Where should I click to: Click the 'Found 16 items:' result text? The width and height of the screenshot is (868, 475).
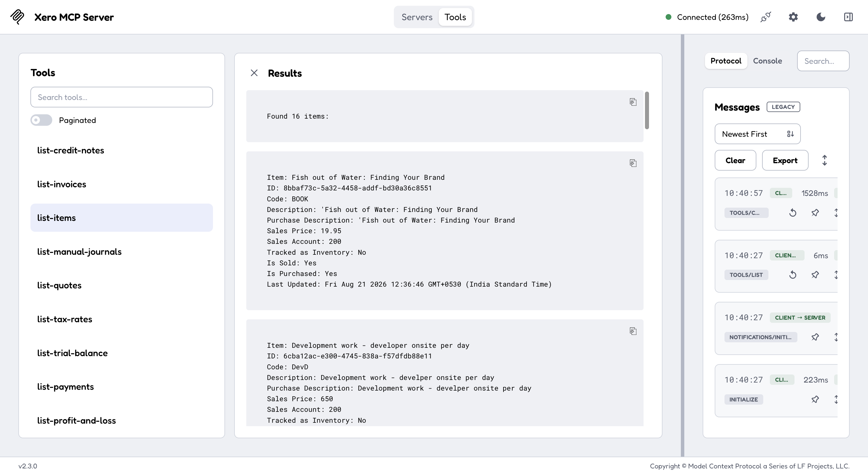click(298, 116)
